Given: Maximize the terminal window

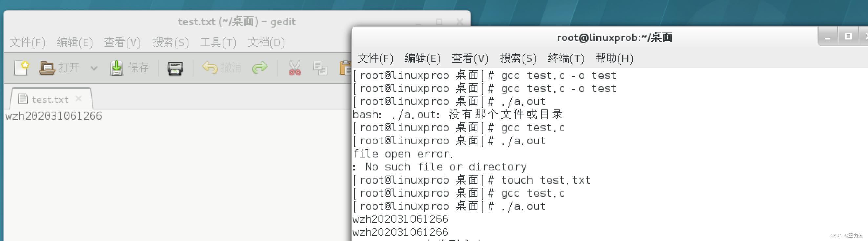Looking at the screenshot, I should [x=848, y=36].
